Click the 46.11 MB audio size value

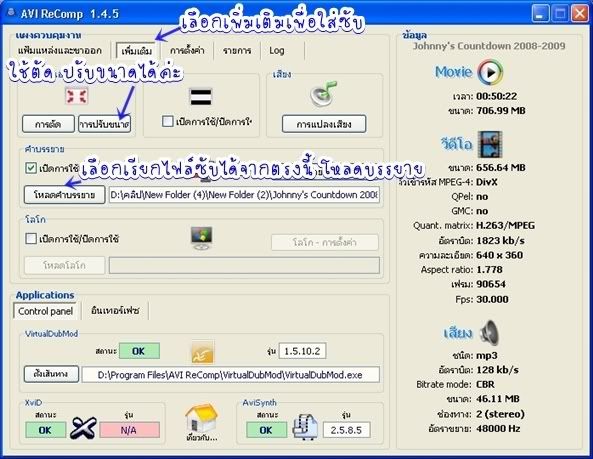pos(498,399)
